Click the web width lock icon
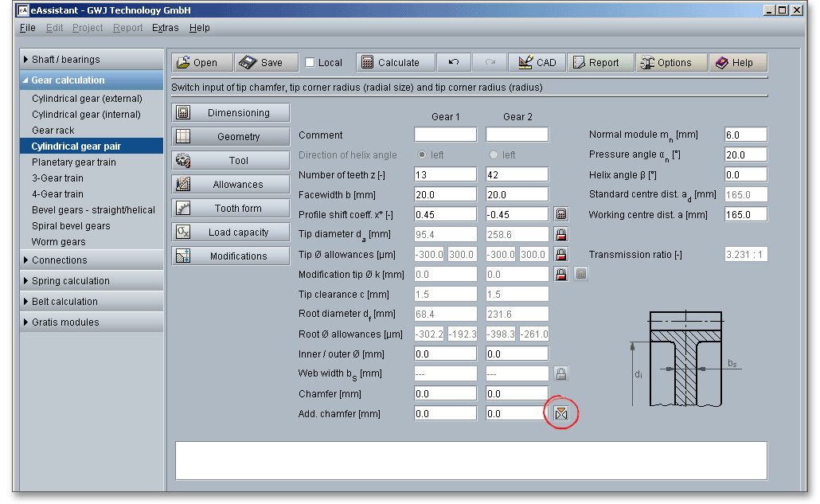 point(561,373)
